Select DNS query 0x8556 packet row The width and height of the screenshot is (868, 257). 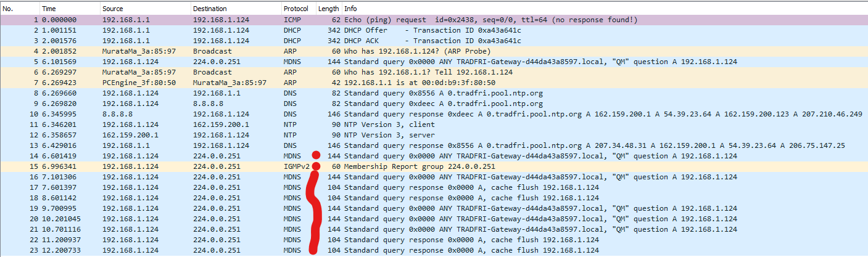tap(434, 93)
